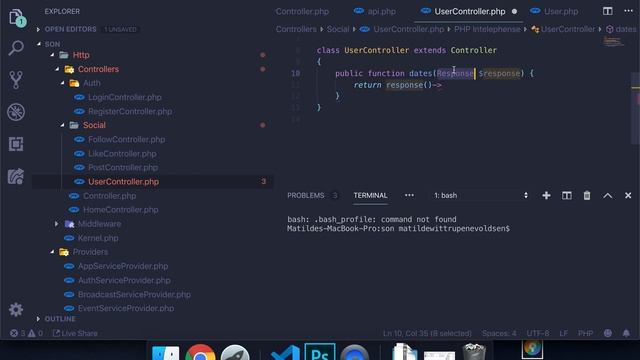The image size is (640, 360).
Task: Open BroadcastServiceProvider.php in the explorer
Action: coord(134,294)
